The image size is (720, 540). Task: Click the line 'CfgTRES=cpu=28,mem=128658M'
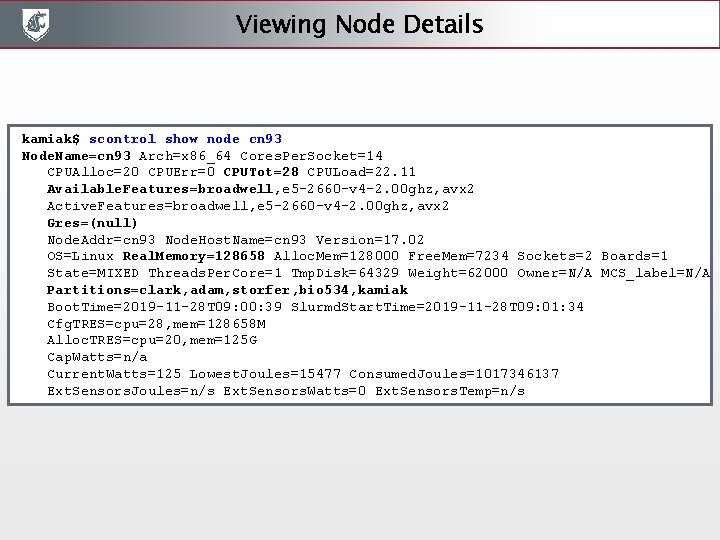click(156, 324)
